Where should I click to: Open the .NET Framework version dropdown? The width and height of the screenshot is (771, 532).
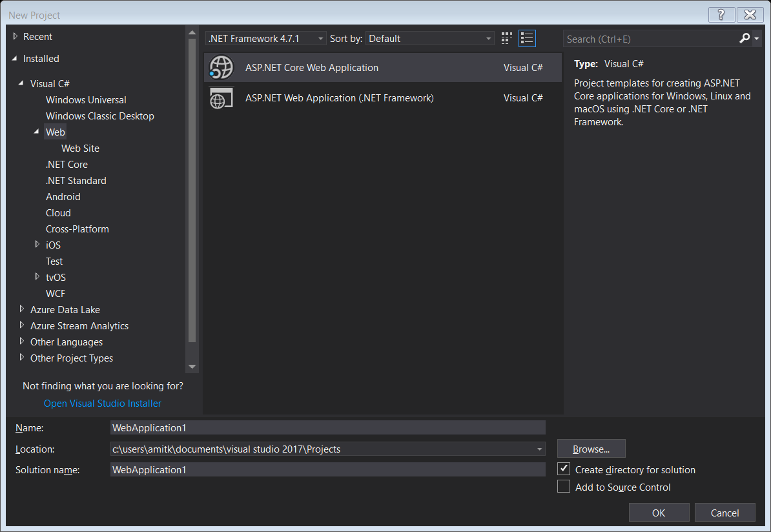click(x=265, y=38)
